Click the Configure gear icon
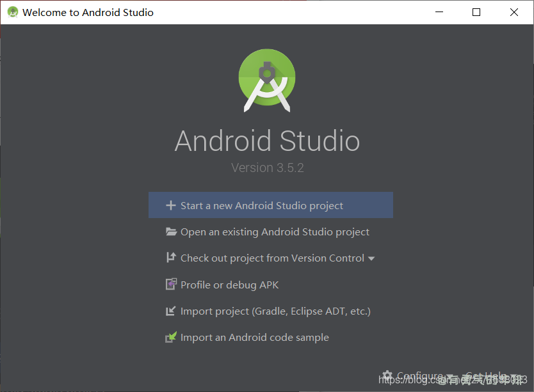This screenshot has height=392, width=534. 387,375
